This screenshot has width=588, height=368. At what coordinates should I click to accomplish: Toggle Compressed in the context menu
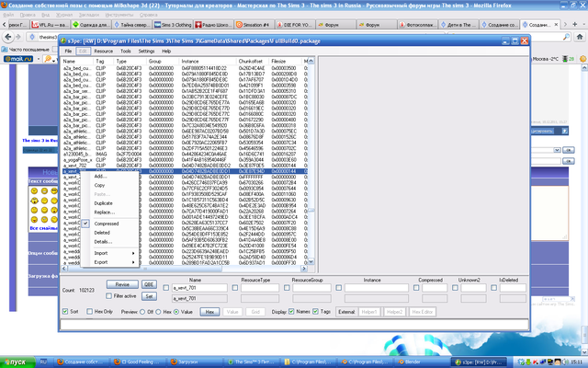point(107,223)
